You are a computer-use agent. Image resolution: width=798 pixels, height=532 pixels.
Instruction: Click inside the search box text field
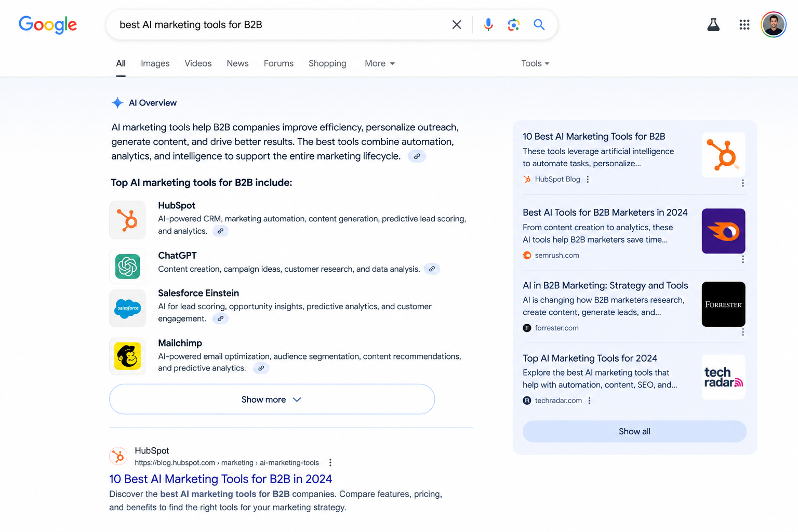pos(281,24)
